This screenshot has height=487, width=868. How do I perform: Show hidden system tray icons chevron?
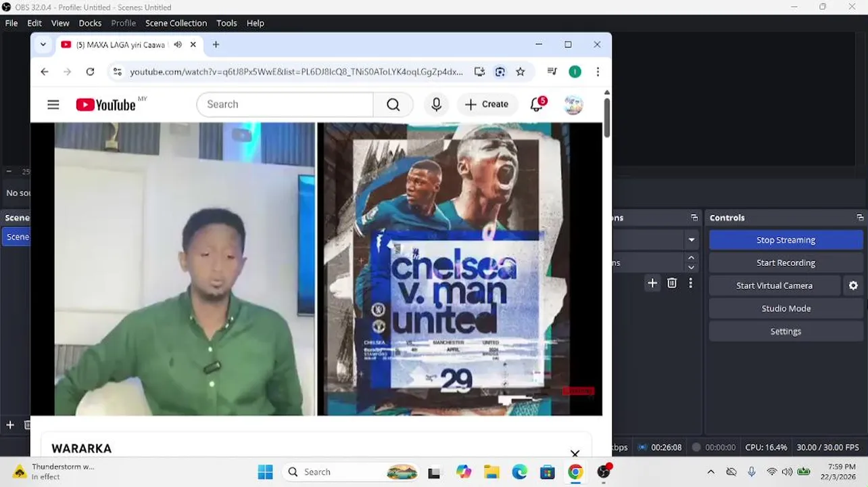[x=710, y=472]
